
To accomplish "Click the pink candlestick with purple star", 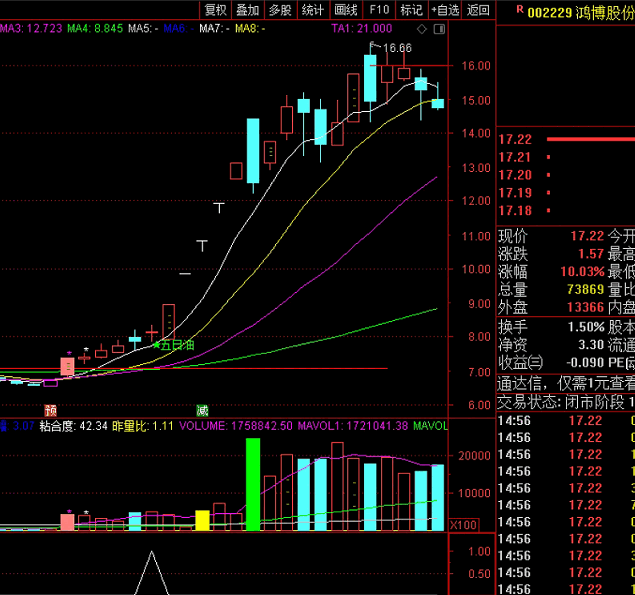I will (67, 367).
